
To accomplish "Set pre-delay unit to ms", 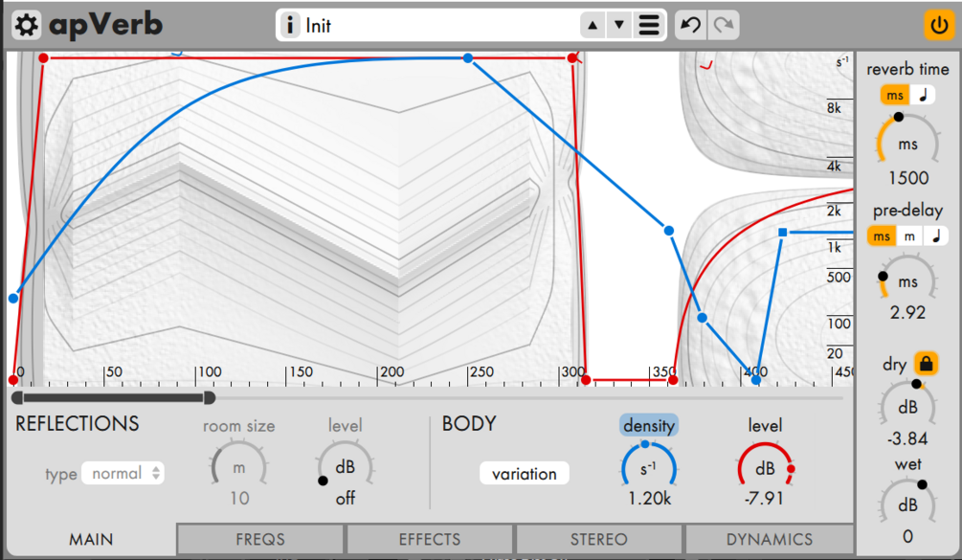I will click(882, 236).
